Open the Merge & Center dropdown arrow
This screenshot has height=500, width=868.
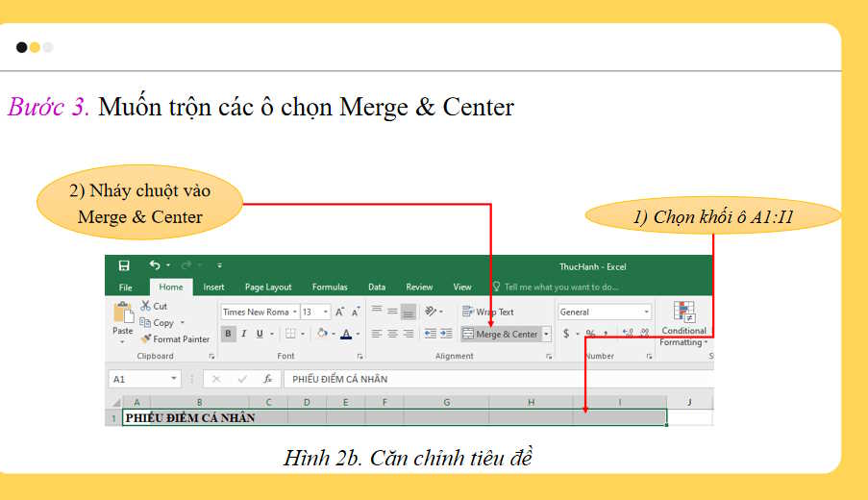[546, 334]
